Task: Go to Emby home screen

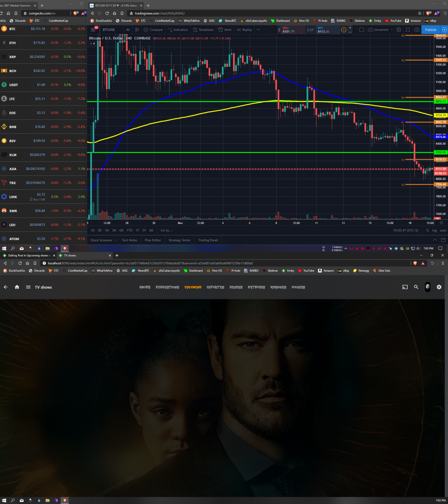Action: pyautogui.click(x=17, y=287)
